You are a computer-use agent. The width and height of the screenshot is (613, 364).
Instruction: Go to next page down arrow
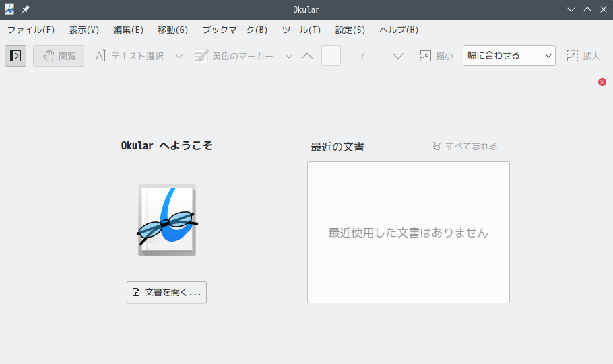[x=398, y=56]
